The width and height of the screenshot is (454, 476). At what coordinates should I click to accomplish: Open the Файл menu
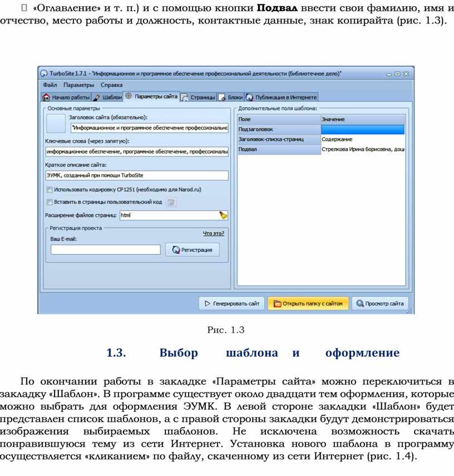tap(50, 85)
